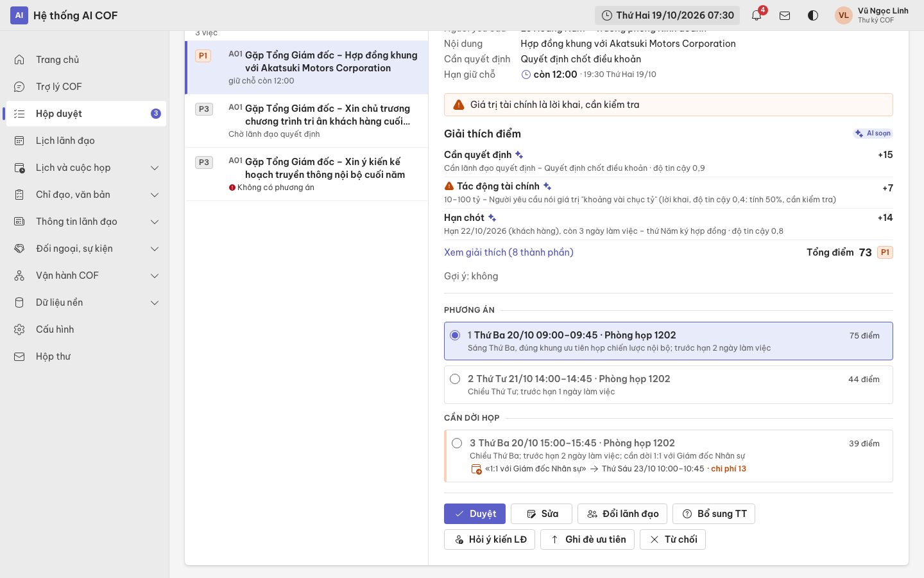Click the Duyệt approve button
The height and width of the screenshot is (578, 924).
[x=475, y=514]
